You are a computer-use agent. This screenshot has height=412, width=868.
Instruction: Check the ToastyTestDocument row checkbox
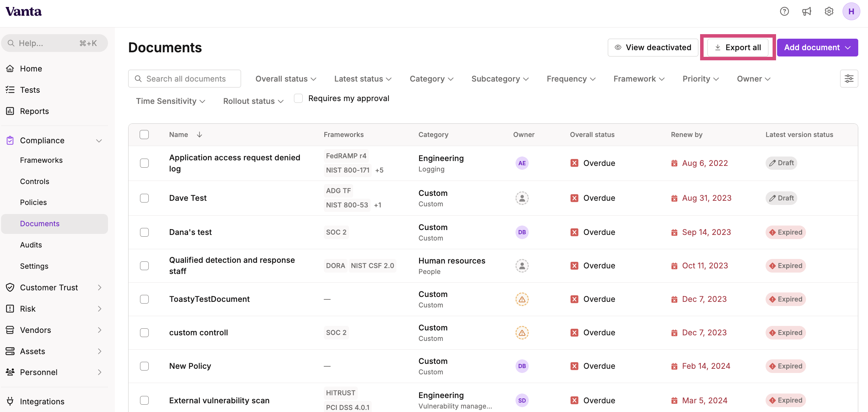coord(144,299)
